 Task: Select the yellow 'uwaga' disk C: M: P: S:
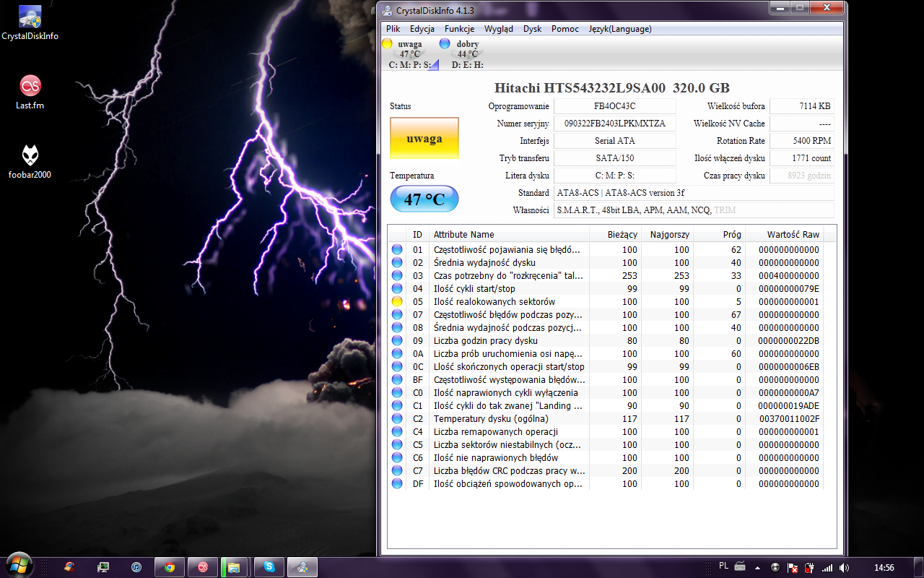411,54
